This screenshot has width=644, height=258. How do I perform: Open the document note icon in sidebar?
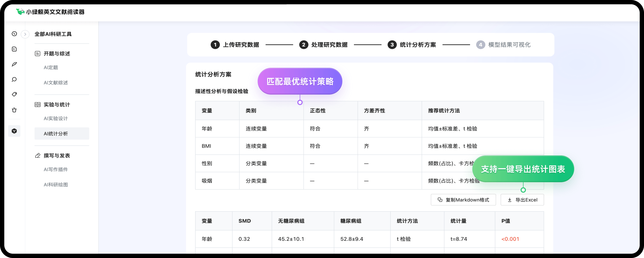pyautogui.click(x=14, y=49)
